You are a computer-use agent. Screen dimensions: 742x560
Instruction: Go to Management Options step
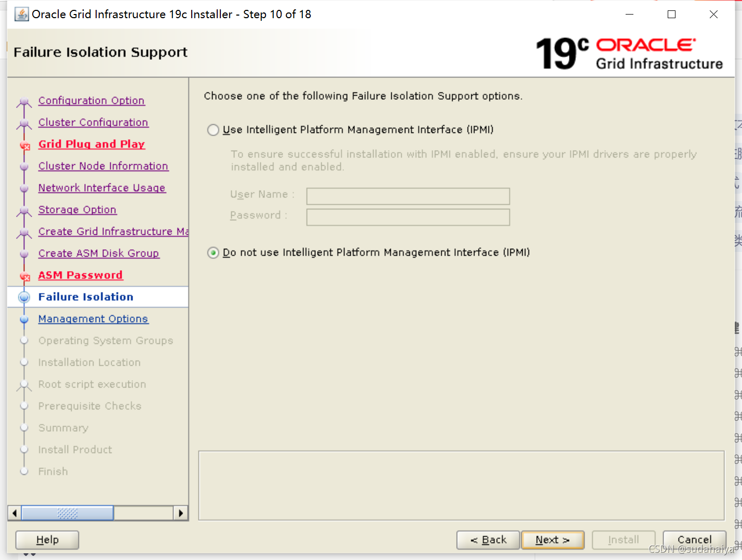94,319
